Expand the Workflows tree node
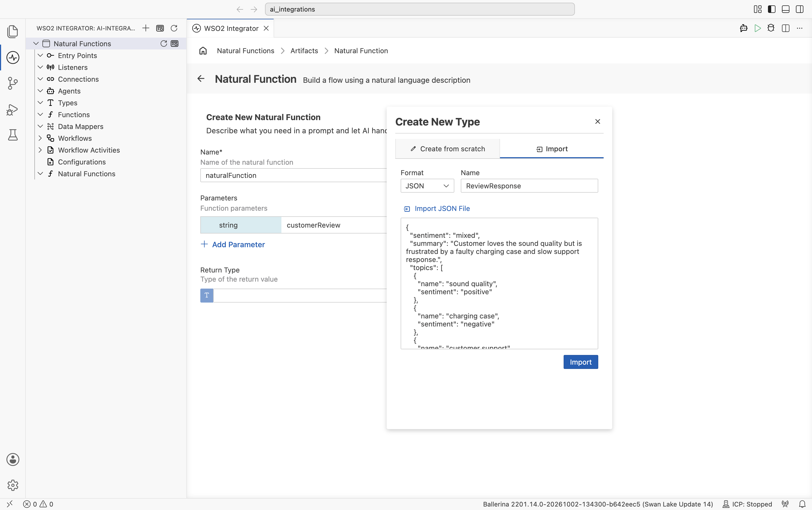Image resolution: width=812 pixels, height=510 pixels. (40, 138)
